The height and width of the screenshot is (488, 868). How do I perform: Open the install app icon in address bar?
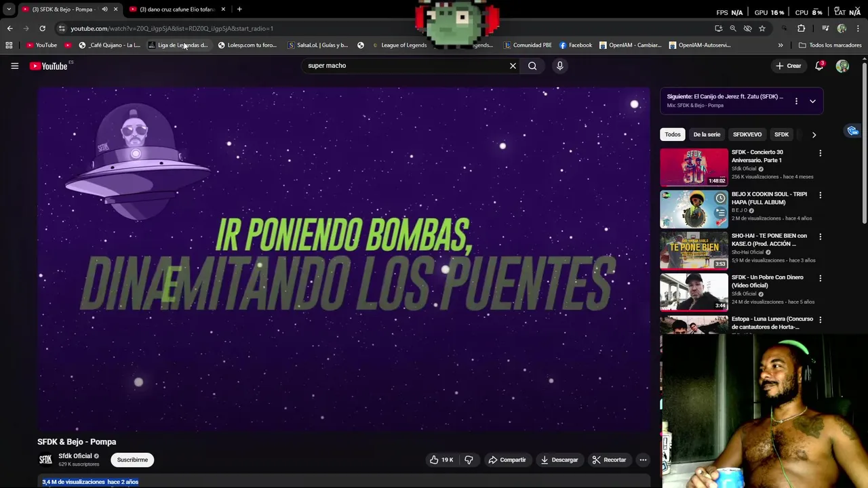(718, 28)
